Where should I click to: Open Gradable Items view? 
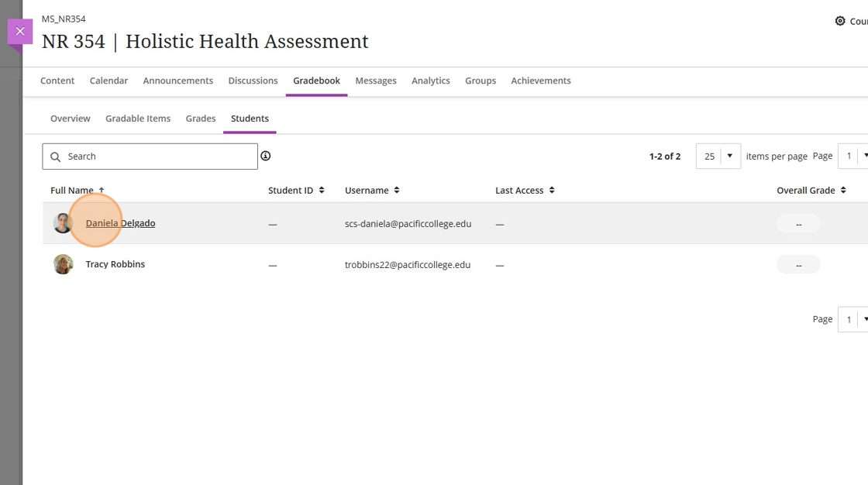[138, 119]
